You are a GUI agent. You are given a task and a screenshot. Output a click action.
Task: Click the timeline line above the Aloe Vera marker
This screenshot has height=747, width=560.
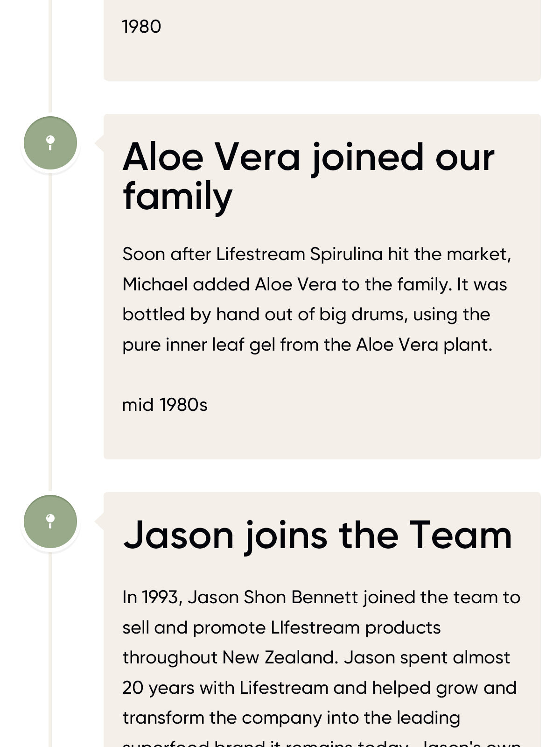pos(50,56)
